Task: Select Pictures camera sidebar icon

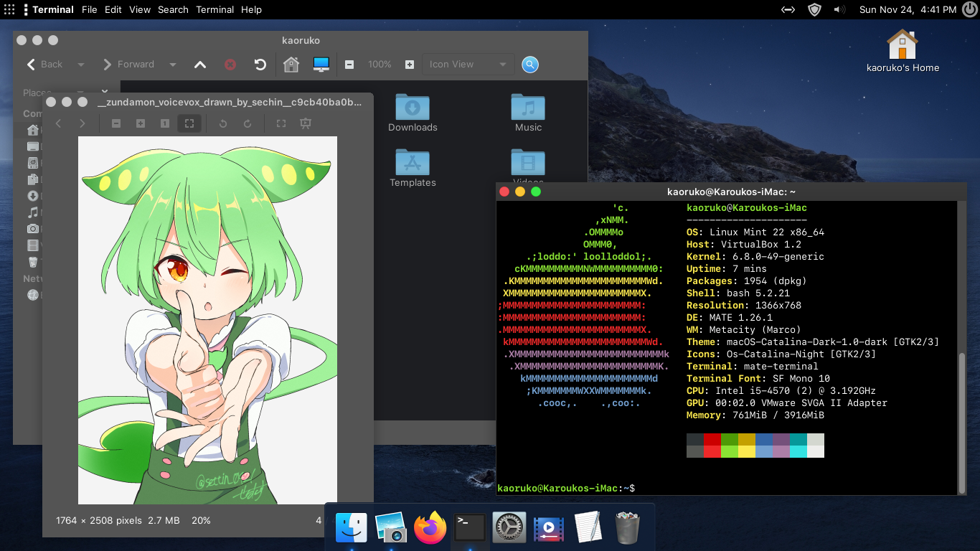Action: (x=33, y=229)
